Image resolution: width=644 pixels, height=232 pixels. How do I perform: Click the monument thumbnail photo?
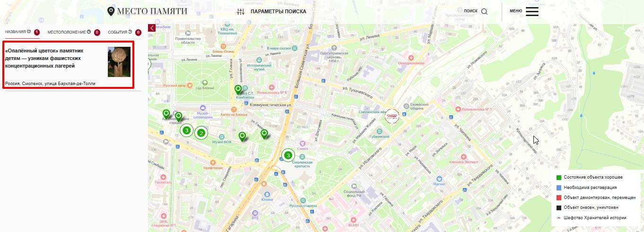tap(119, 62)
